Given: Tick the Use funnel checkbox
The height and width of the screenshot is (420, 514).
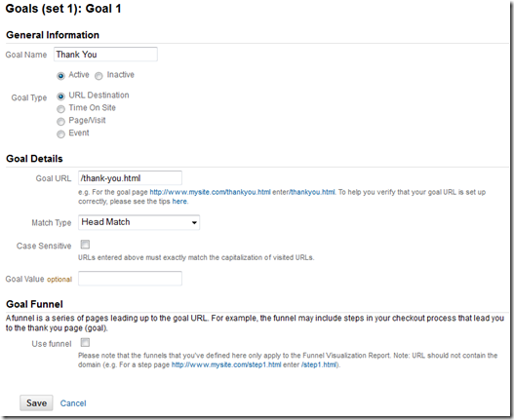Looking at the screenshot, I should (85, 343).
